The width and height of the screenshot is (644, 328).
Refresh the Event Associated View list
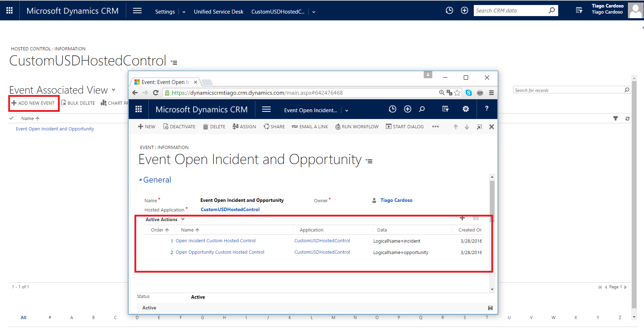[x=627, y=119]
